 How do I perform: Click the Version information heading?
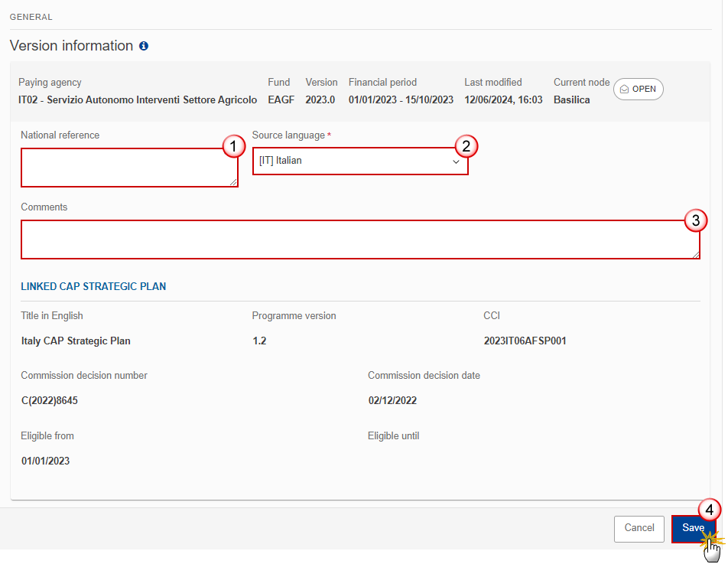72,45
